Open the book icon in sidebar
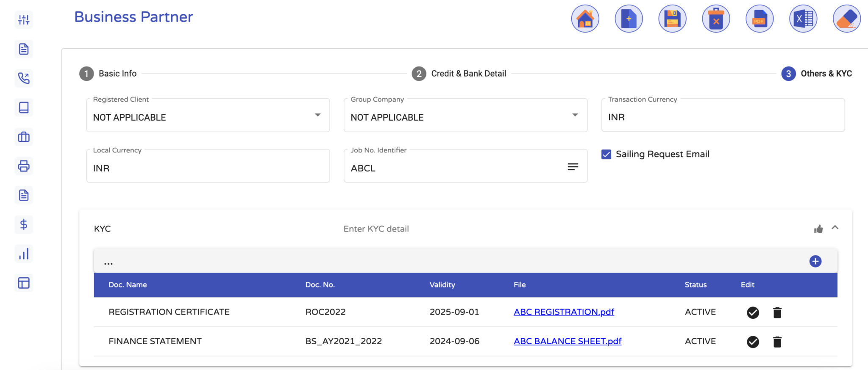The height and width of the screenshot is (370, 868). [24, 108]
